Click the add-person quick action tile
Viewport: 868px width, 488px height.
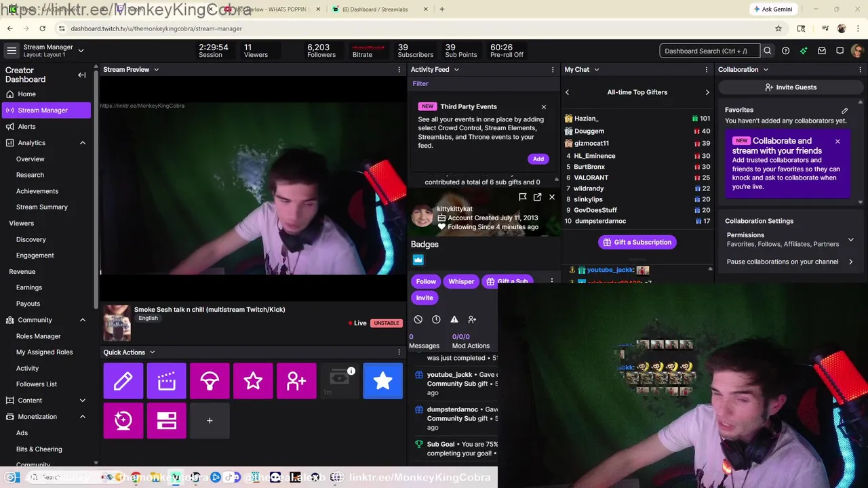[296, 381]
